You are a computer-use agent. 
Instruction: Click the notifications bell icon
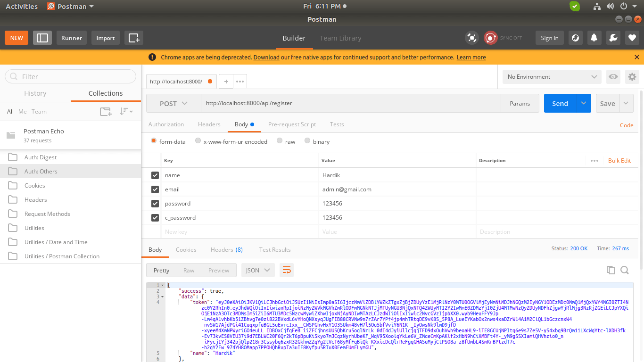594,38
